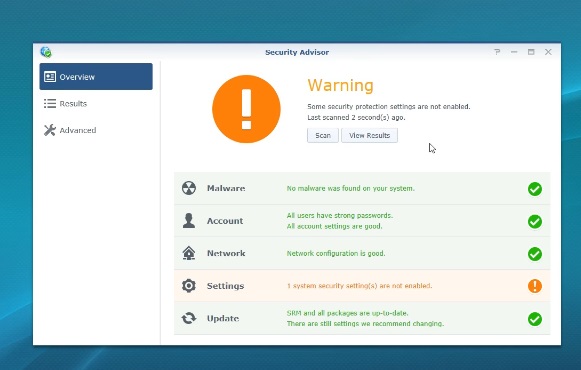
Task: Click the Results list icon
Action: 50,103
